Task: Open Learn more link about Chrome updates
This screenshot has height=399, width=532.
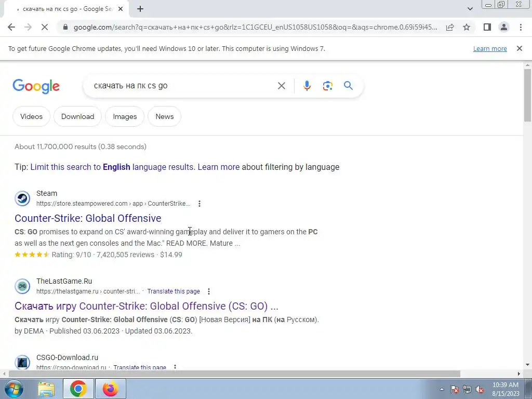Action: coord(490,48)
